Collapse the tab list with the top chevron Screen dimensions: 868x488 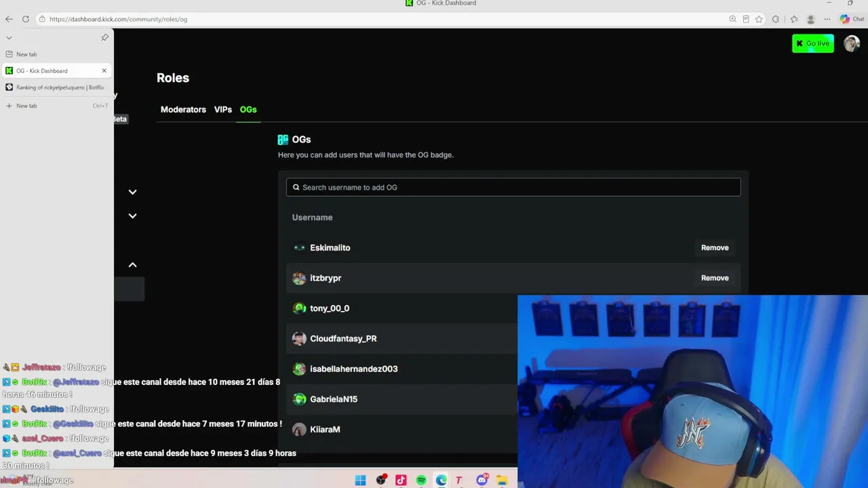pos(9,37)
